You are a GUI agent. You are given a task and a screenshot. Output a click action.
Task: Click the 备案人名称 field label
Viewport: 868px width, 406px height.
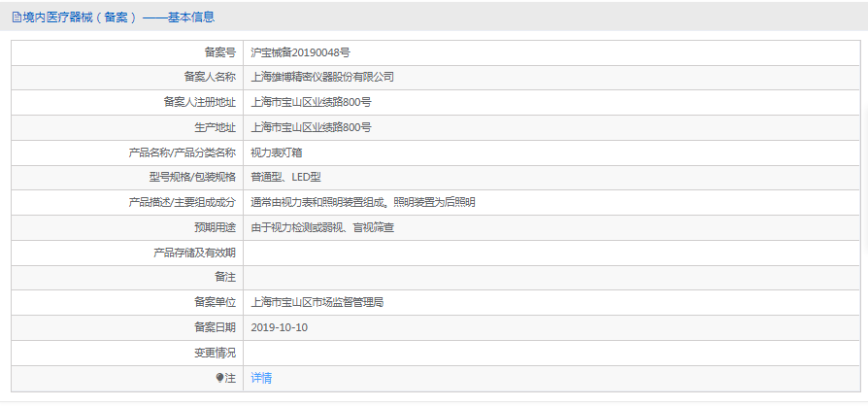tap(210, 78)
